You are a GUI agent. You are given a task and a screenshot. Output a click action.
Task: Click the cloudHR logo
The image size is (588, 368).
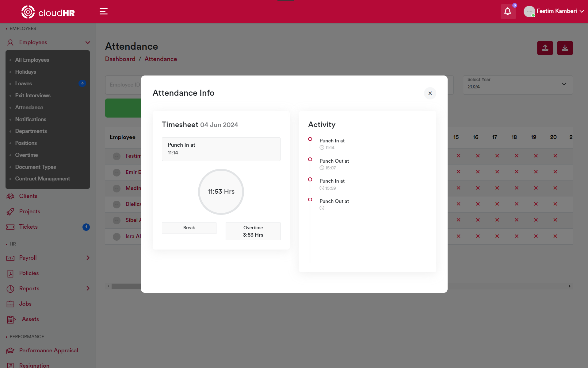48,12
